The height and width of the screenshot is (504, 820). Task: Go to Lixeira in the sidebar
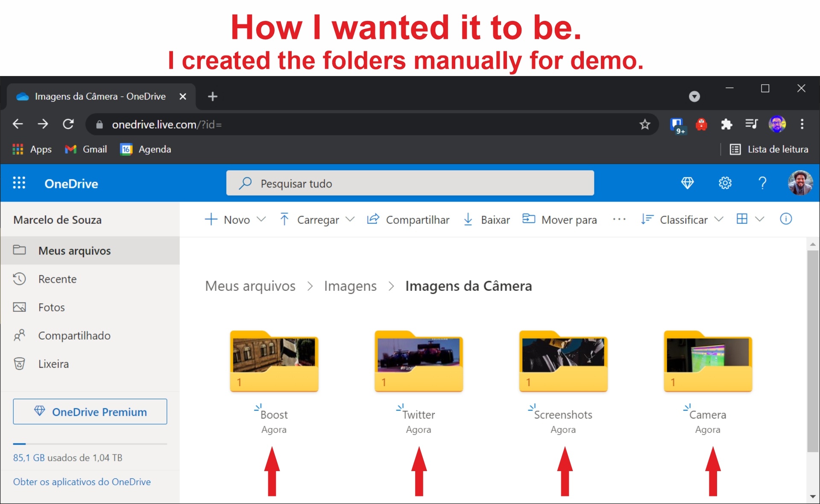pyautogui.click(x=53, y=364)
